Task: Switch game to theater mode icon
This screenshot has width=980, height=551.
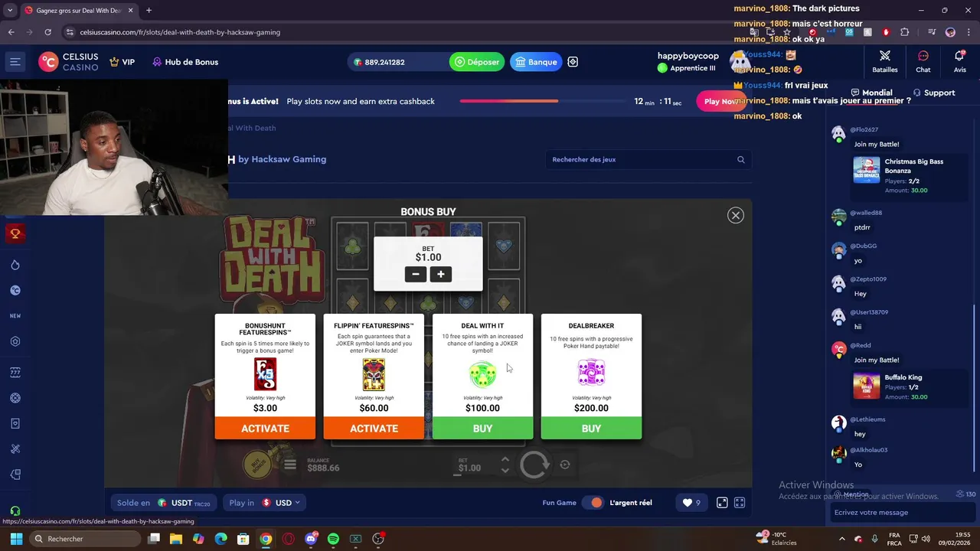Action: coord(722,503)
